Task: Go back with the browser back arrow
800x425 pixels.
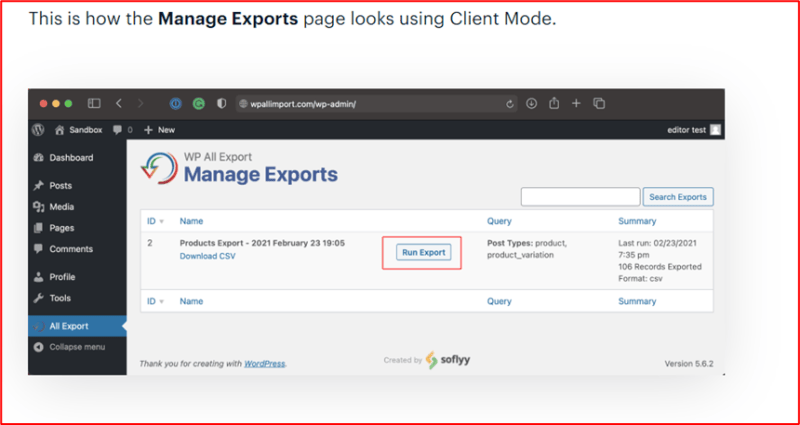Action: (x=119, y=104)
